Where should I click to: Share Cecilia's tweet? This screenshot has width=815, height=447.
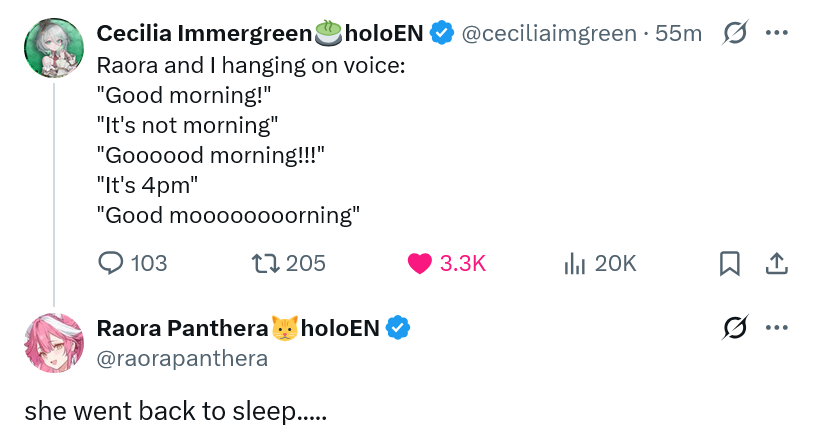pos(776,263)
